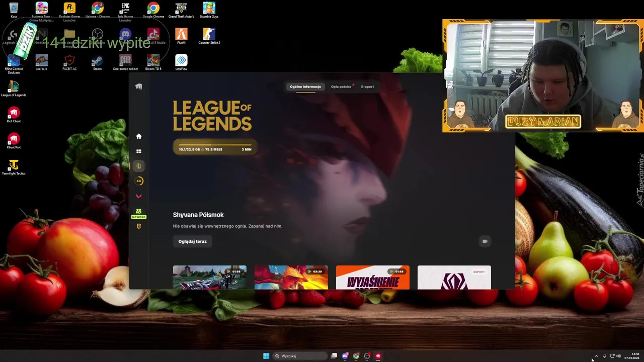The width and height of the screenshot is (644, 362).
Task: Expand the system tray hidden icons chevron
Action: 596,356
